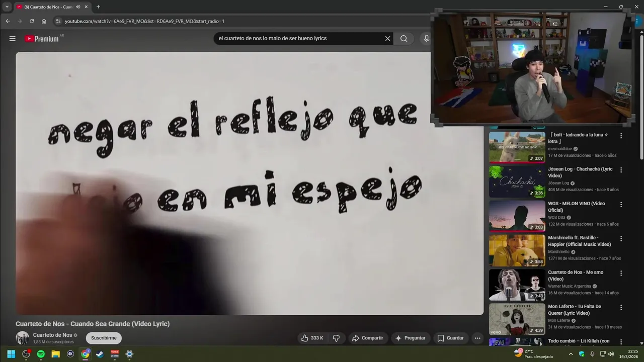
Task: Open the Warner Music Argentina channel name
Action: (x=569, y=286)
